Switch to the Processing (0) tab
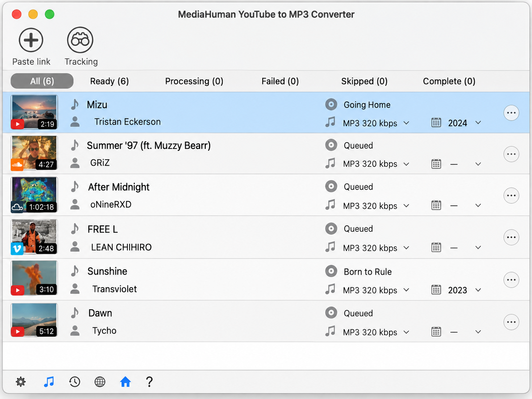532x399 pixels. click(194, 81)
